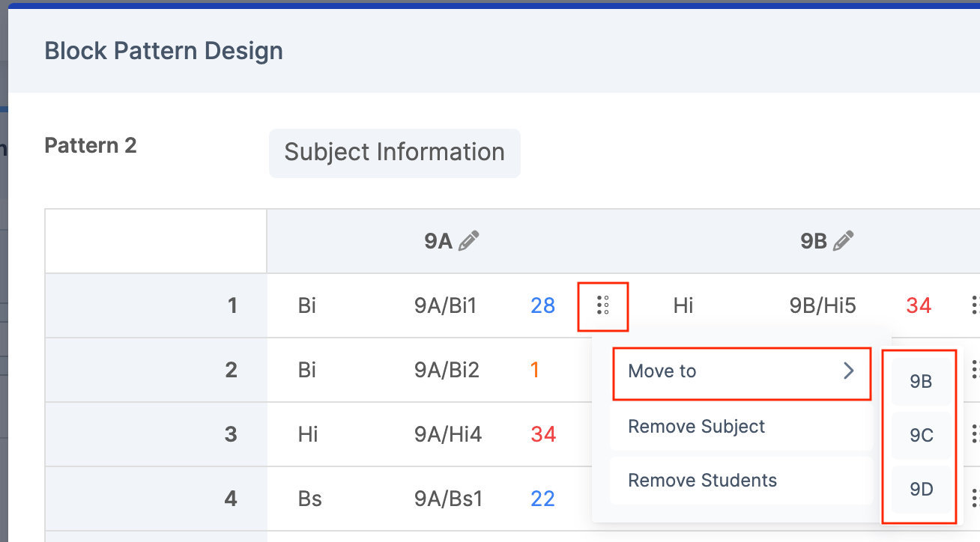Open the Subject Information button
The image size is (980, 542).
pyautogui.click(x=395, y=153)
